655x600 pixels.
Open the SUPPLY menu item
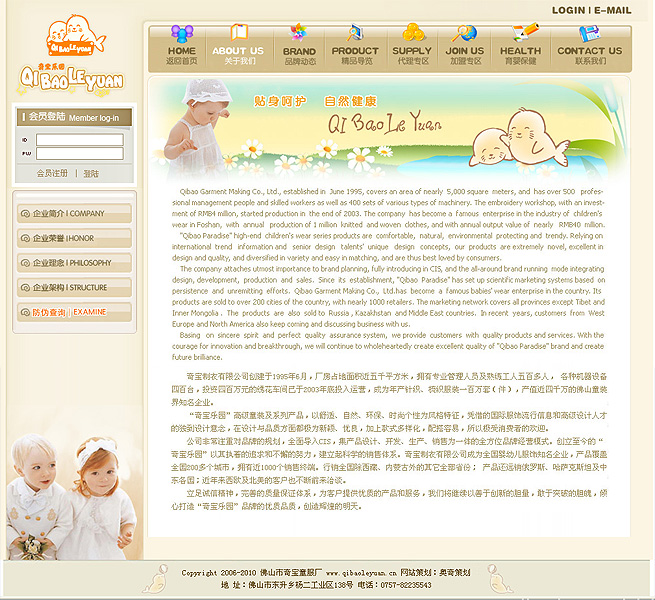pyautogui.click(x=412, y=55)
